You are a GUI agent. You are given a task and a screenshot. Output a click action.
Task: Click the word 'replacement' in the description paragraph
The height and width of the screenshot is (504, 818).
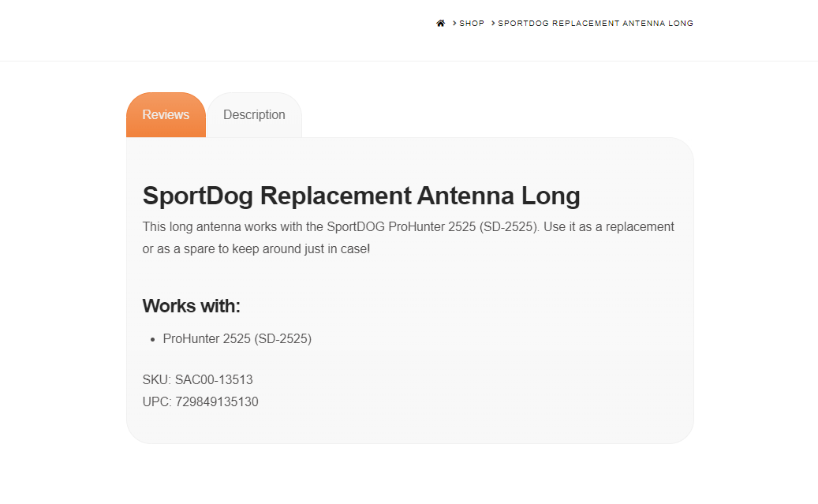coord(640,227)
